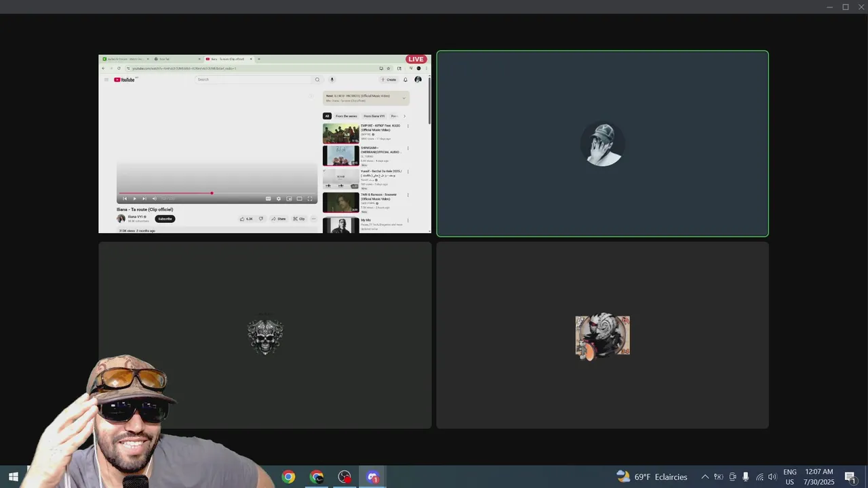
Task: Dislike the Iliana Ta route video
Action: (261, 219)
